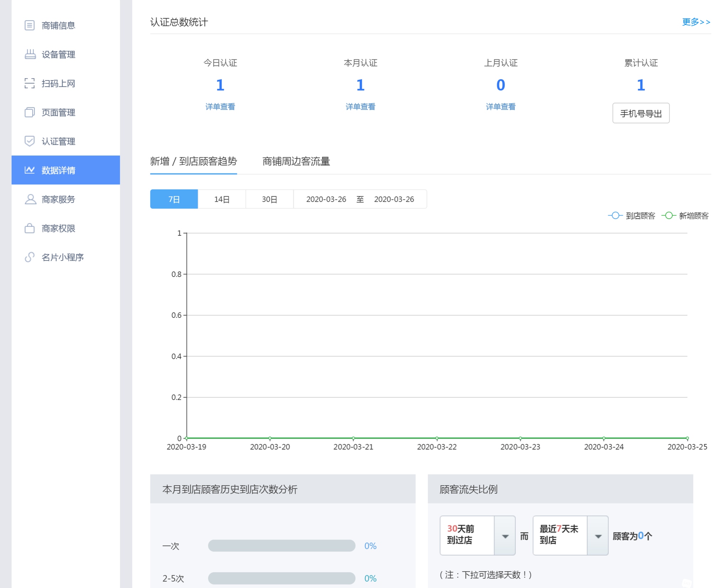Viewport: 728px width, 588px height.
Task: Click 手机号导出 button
Action: pyautogui.click(x=641, y=113)
